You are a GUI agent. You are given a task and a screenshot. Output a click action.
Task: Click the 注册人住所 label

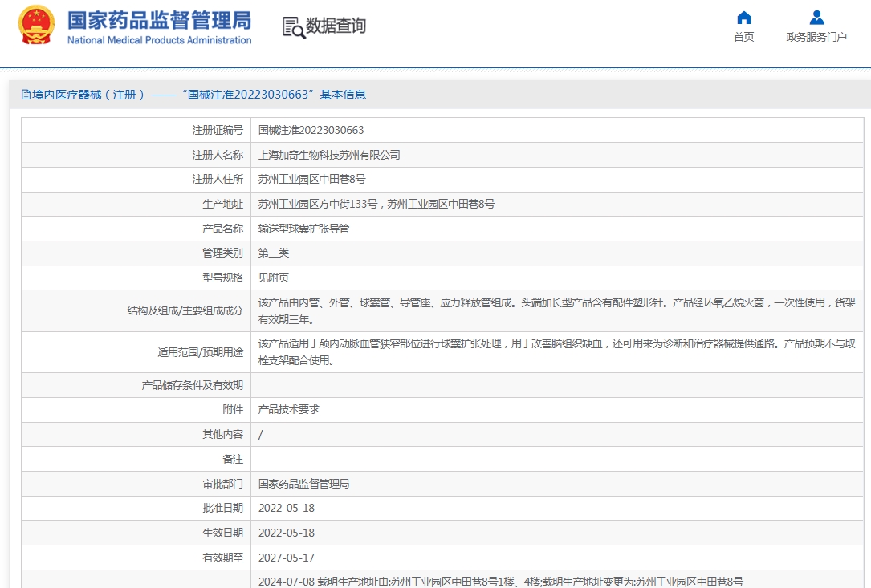click(218, 180)
